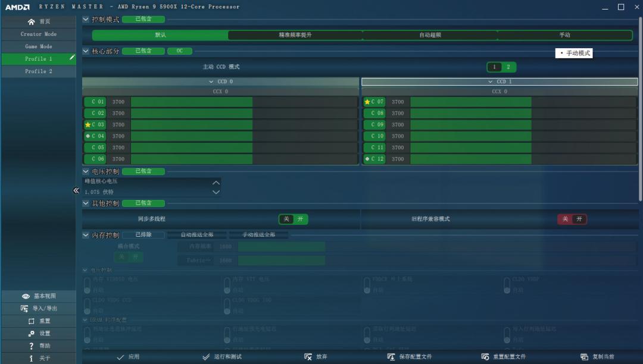643x364 pixels.
Task: Click peak core voltage value field
Action: coord(148,192)
